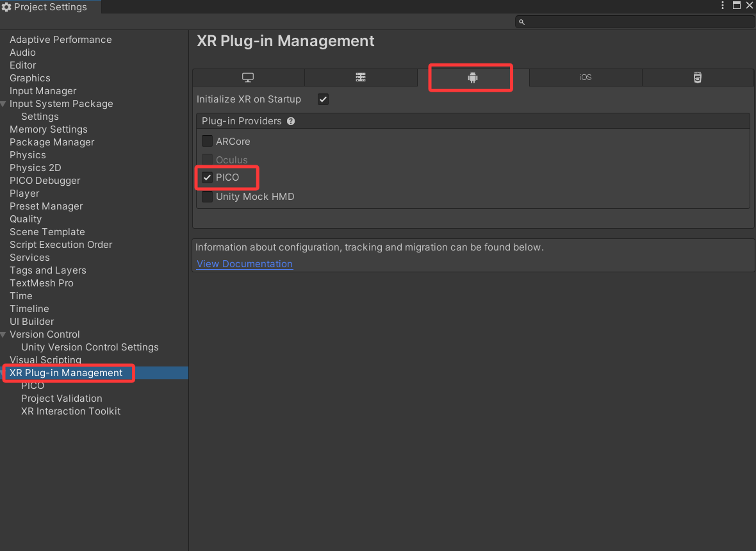
Task: Open Graphics settings
Action: coord(30,78)
